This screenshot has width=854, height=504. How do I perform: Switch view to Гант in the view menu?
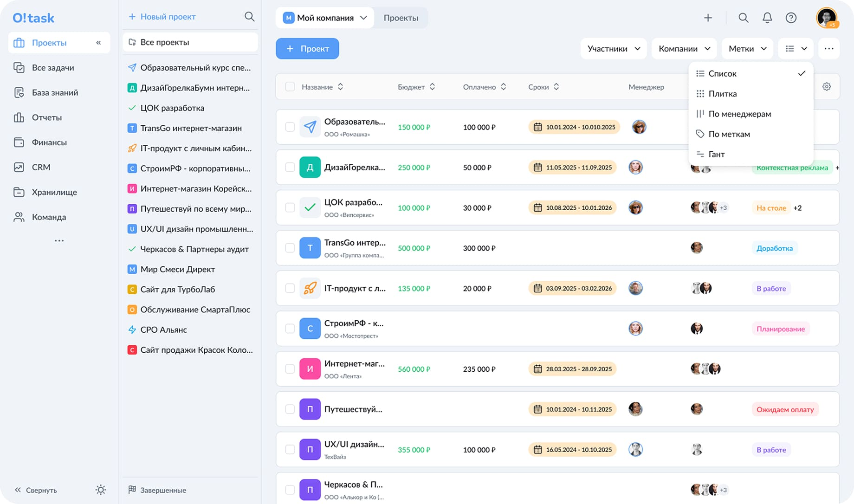click(716, 154)
